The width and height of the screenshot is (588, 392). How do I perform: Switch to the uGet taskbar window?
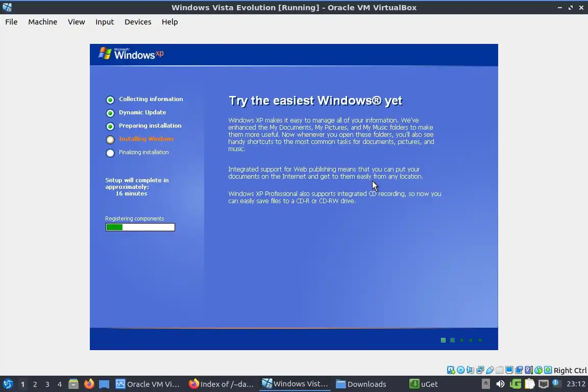click(424, 384)
